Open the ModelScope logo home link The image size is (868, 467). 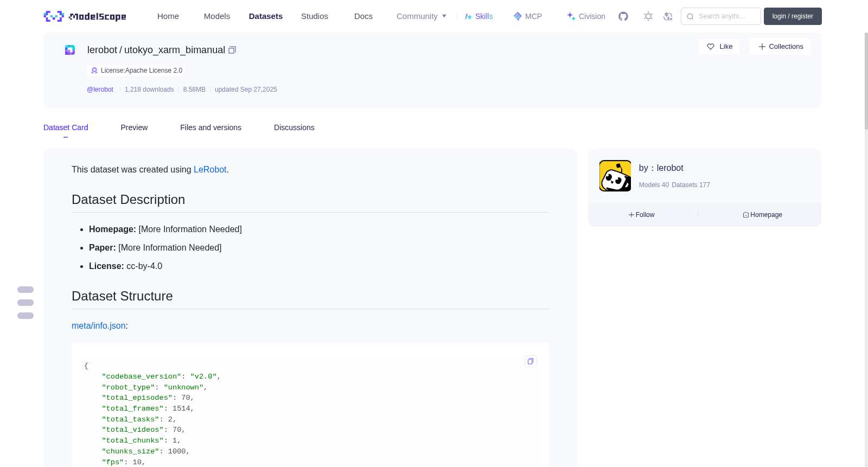(x=85, y=16)
